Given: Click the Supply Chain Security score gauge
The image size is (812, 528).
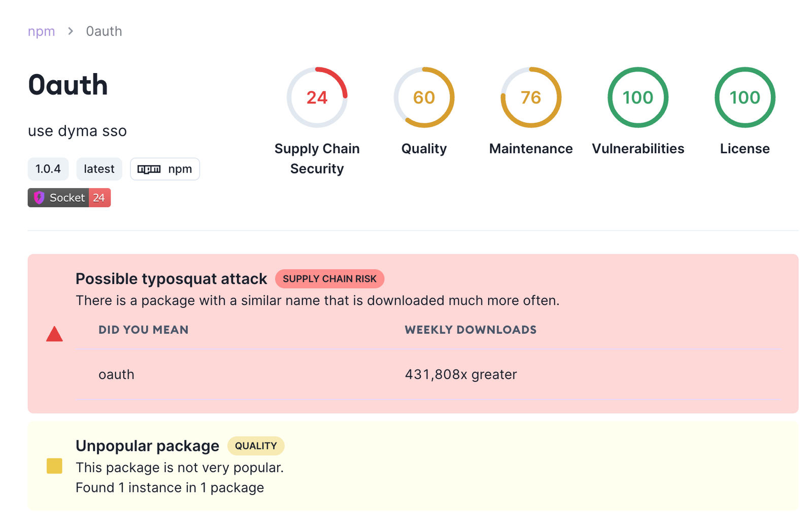Looking at the screenshot, I should tap(317, 97).
